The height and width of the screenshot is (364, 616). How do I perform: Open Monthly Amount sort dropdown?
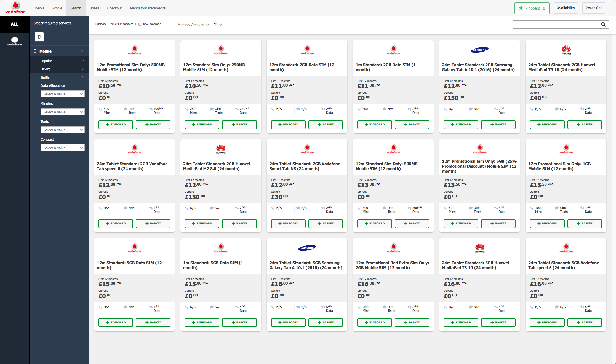coord(193,25)
